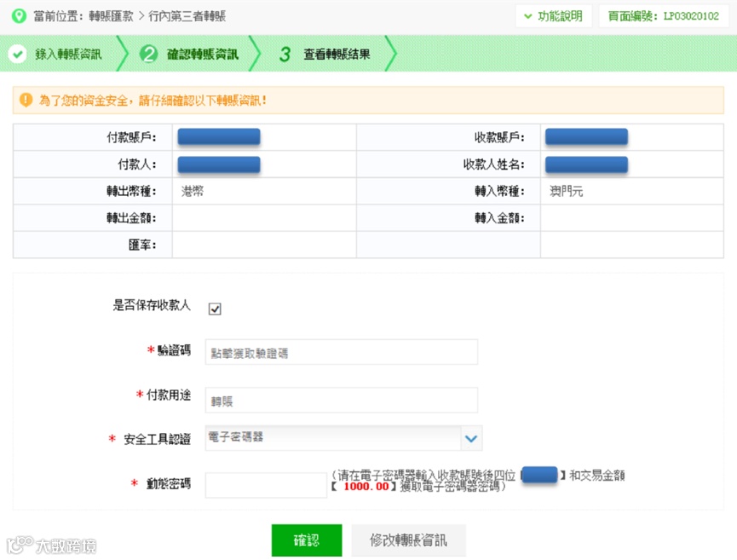Click the orange warning exclamation icon
The height and width of the screenshot is (560, 737).
click(26, 100)
